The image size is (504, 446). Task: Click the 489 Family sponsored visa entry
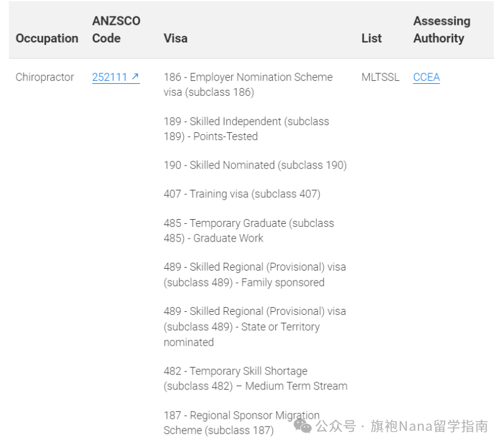point(255,275)
